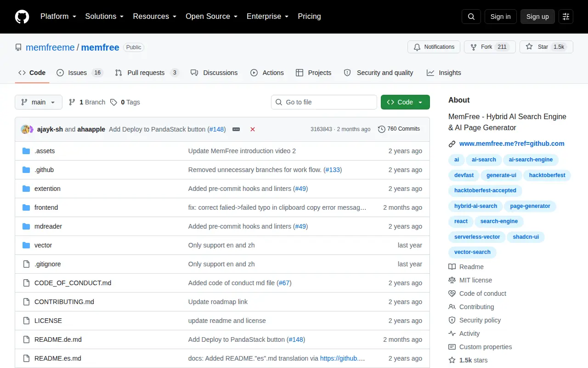Click the failed status X icon on latest commit
The width and height of the screenshot is (588, 368).
click(253, 129)
